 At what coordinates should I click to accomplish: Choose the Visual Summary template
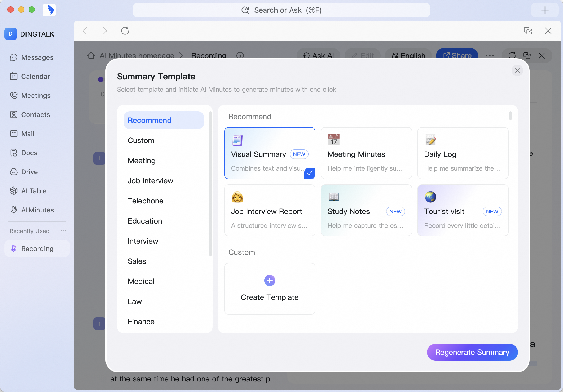pyautogui.click(x=270, y=153)
